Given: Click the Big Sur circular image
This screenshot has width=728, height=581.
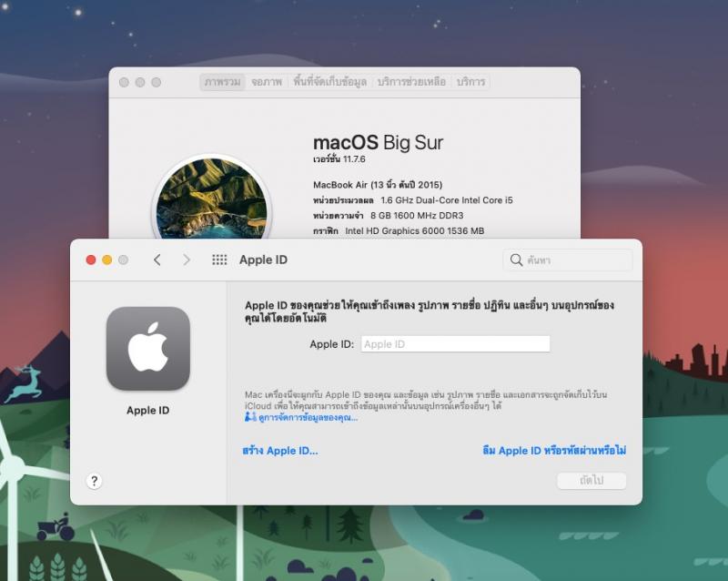Looking at the screenshot, I should [x=212, y=199].
